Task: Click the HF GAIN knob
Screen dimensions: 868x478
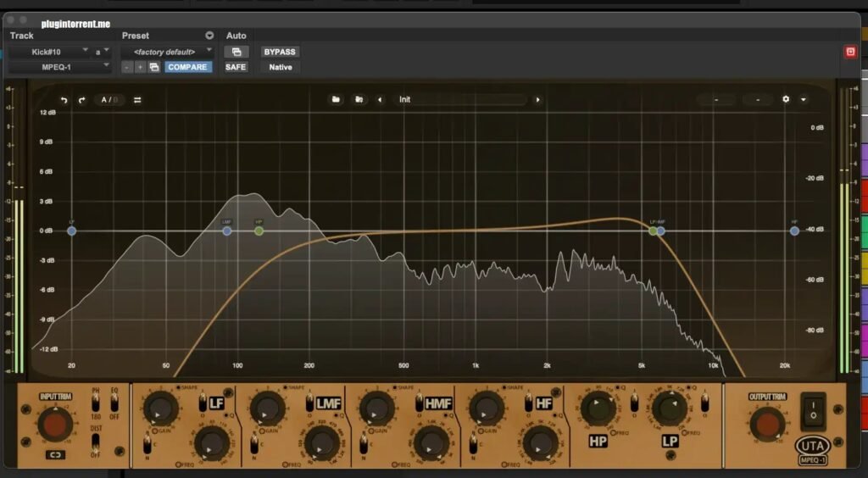Action: point(486,409)
